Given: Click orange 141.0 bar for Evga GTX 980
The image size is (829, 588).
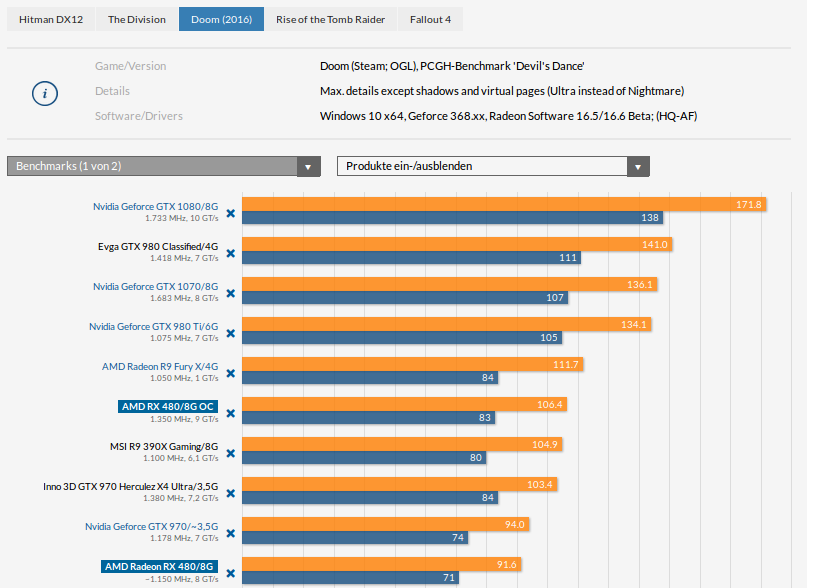Looking at the screenshot, I should pos(457,244).
